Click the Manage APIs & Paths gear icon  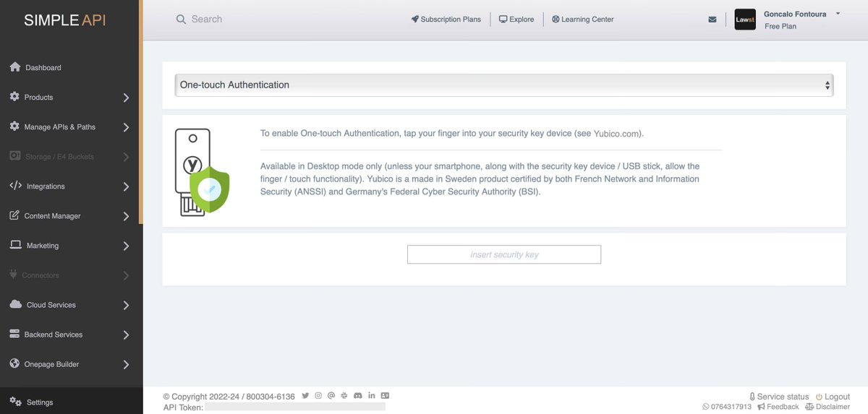point(14,126)
